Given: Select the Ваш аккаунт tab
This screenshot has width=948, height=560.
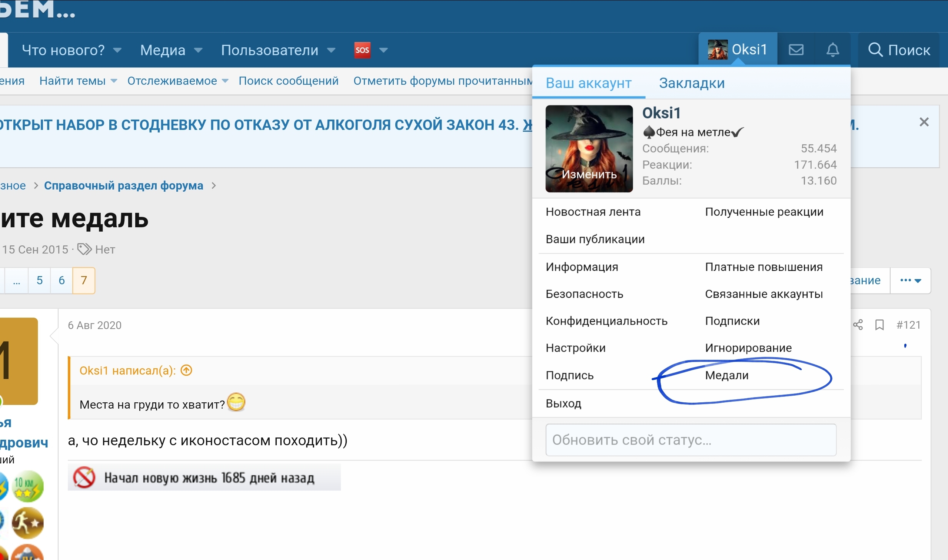Looking at the screenshot, I should point(588,83).
